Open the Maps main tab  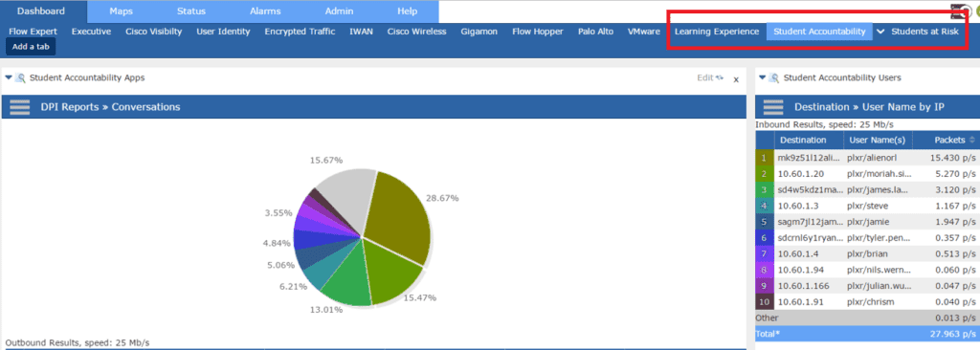(x=121, y=11)
